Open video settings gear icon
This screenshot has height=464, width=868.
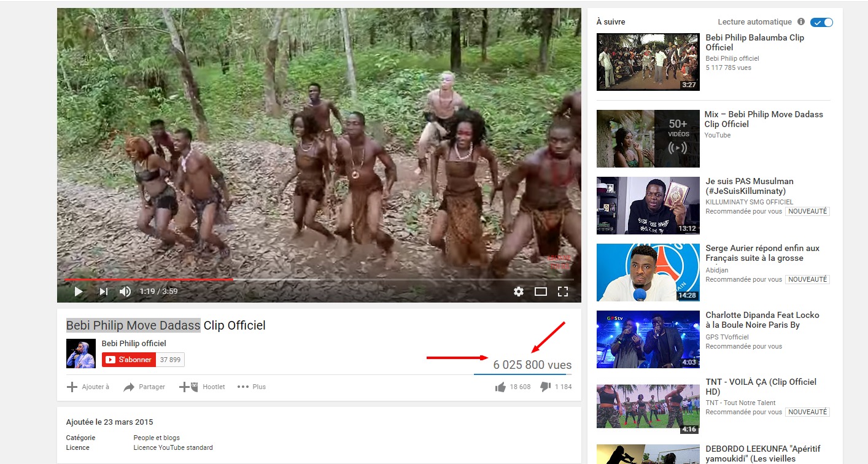coord(519,292)
